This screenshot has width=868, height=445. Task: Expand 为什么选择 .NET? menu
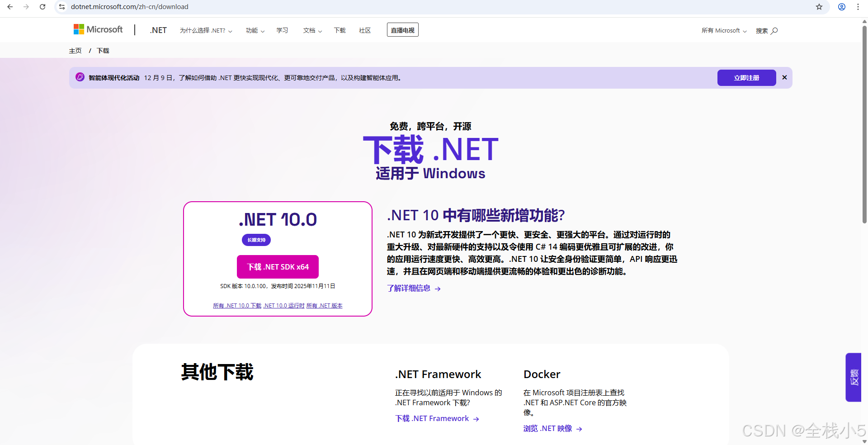pos(206,30)
